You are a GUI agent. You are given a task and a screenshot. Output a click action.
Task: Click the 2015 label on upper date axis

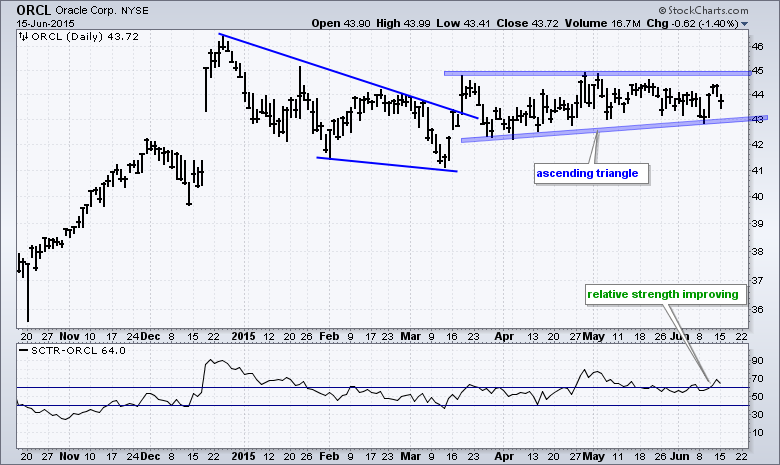tap(243, 336)
